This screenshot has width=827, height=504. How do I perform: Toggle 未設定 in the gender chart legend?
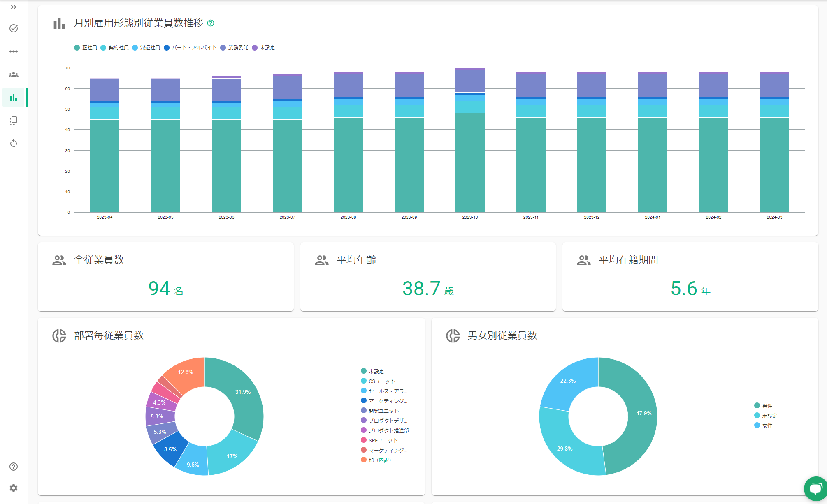[766, 416]
